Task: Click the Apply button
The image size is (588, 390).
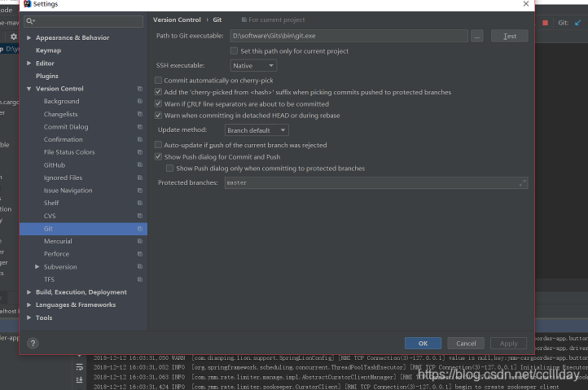Action: [508, 344]
